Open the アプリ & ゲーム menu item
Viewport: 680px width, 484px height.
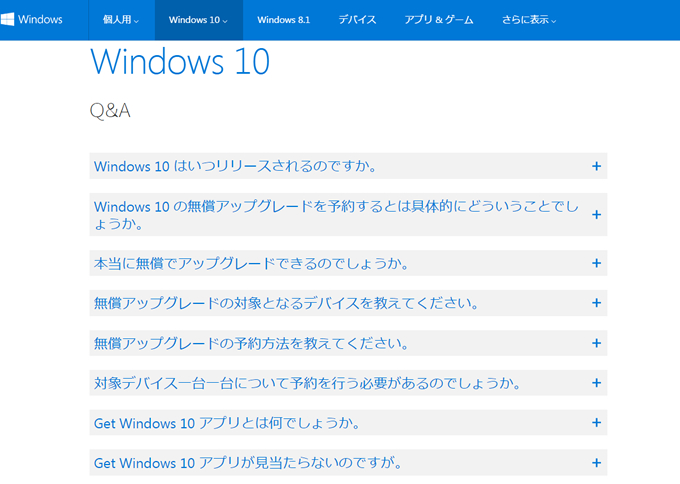pos(438,20)
